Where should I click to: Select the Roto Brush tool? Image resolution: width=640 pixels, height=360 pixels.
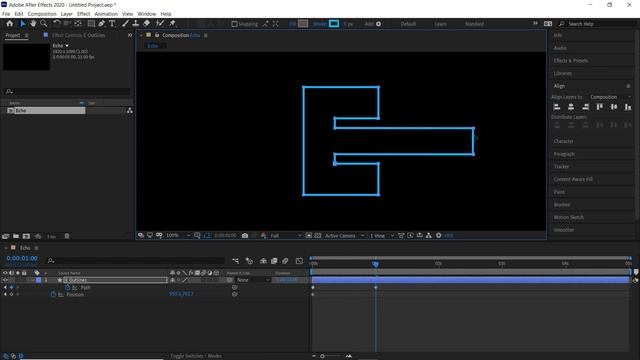pos(160,24)
